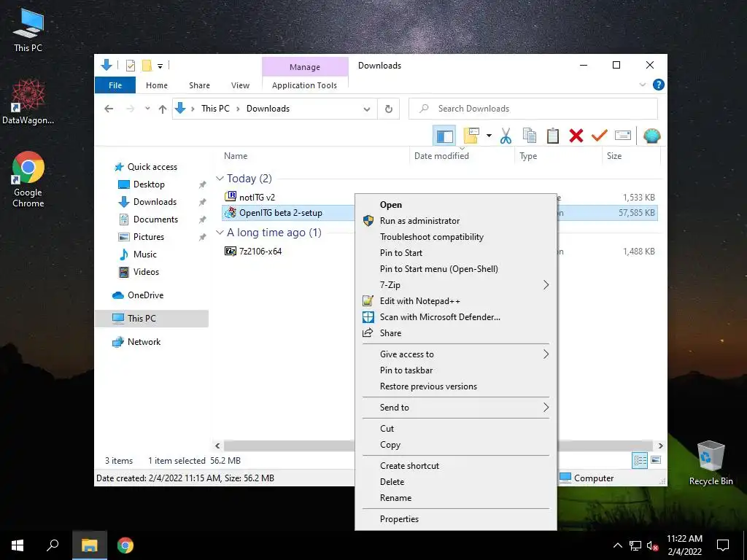Switch to the Home ribbon tab
This screenshot has width=747, height=560.
pos(157,85)
